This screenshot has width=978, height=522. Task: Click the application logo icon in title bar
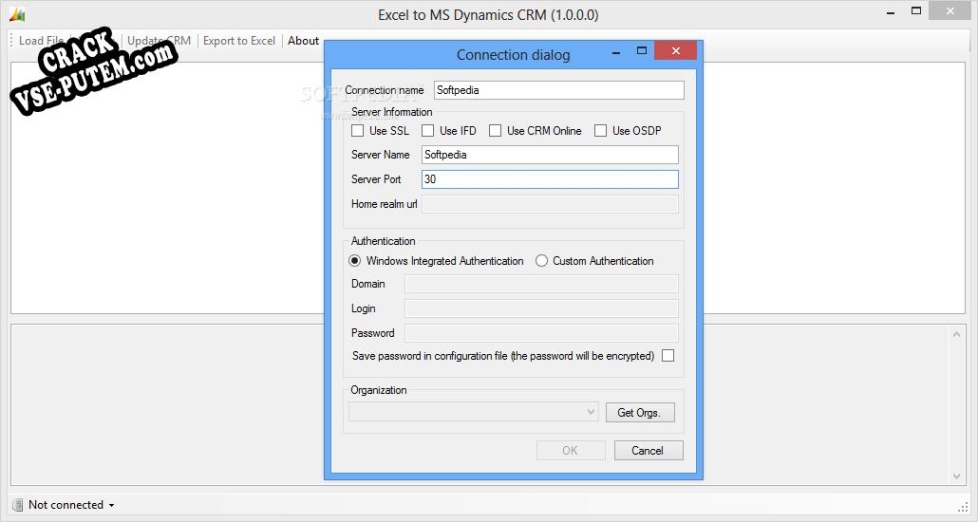point(15,15)
